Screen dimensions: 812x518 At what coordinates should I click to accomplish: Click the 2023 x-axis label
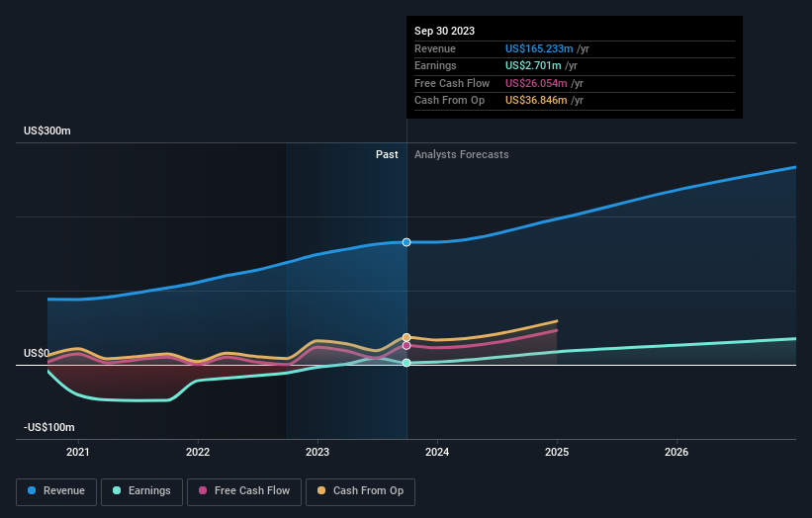[x=317, y=453]
